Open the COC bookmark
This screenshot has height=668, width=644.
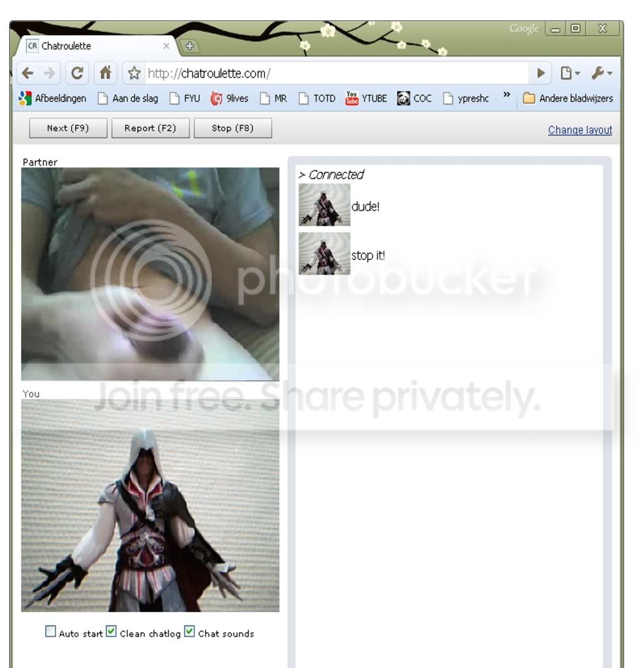(x=414, y=99)
